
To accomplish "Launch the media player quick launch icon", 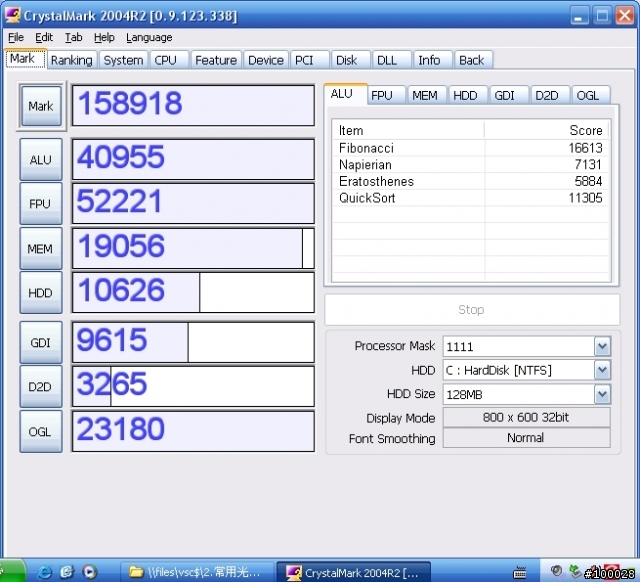I will pos(90,572).
